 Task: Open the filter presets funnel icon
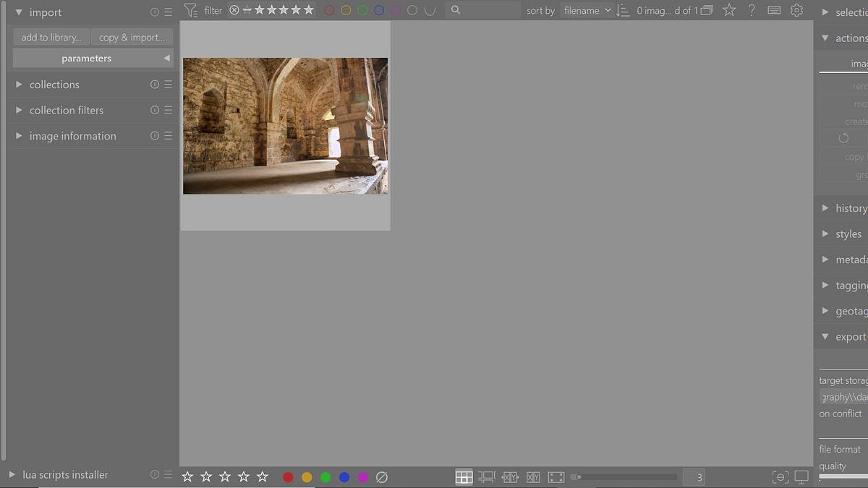click(x=190, y=10)
